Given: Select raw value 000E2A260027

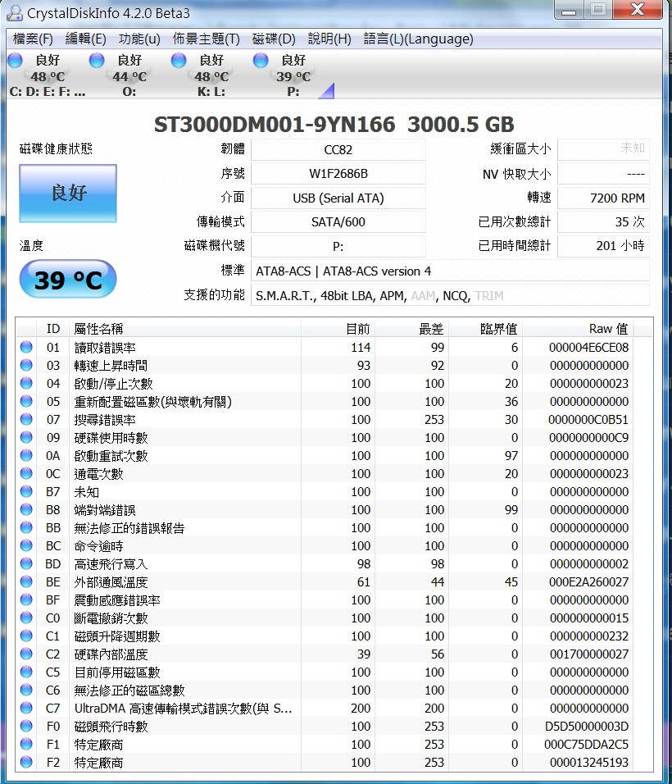Looking at the screenshot, I should pyautogui.click(x=588, y=582).
